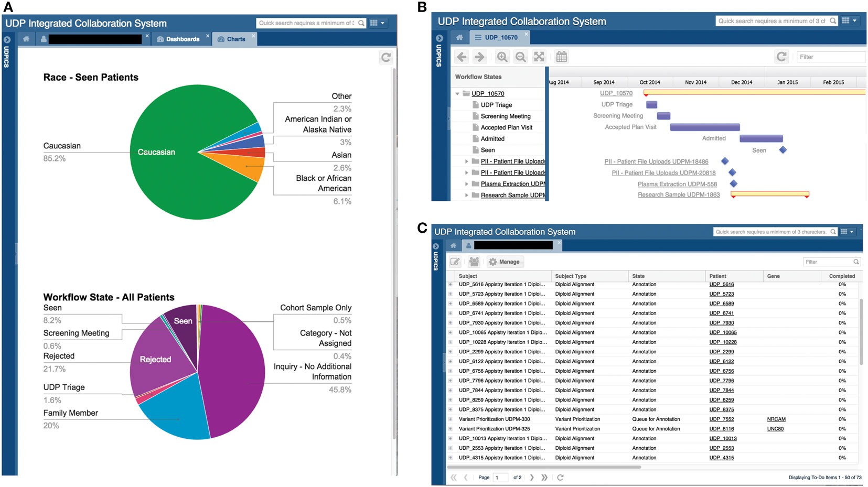This screenshot has height=487, width=868.
Task: Open UNC80 gene link
Action: click(775, 429)
